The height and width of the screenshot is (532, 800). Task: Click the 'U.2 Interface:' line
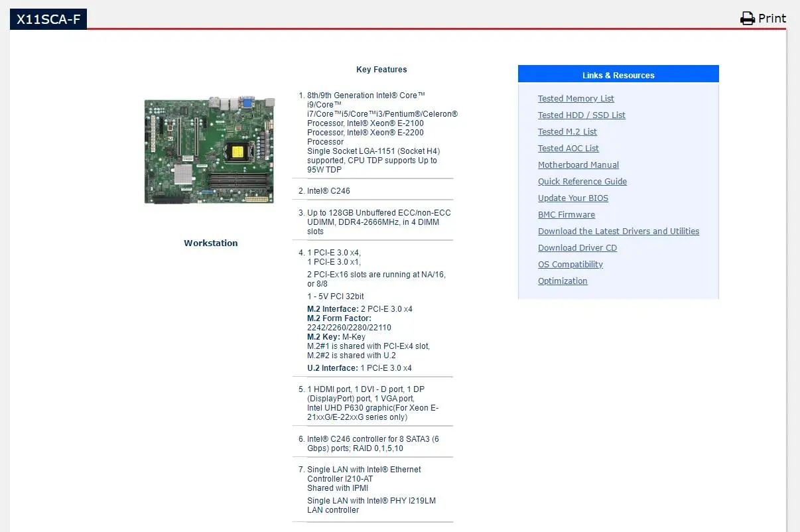pyautogui.click(x=360, y=368)
